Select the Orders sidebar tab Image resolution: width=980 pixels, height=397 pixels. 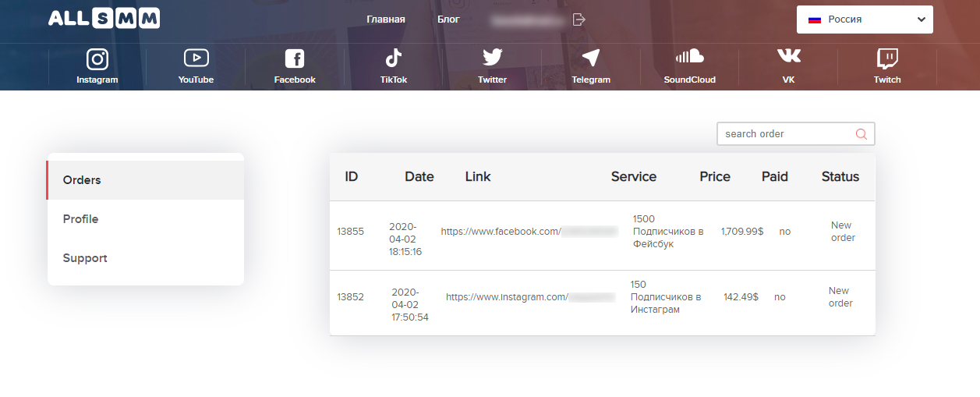(x=146, y=180)
